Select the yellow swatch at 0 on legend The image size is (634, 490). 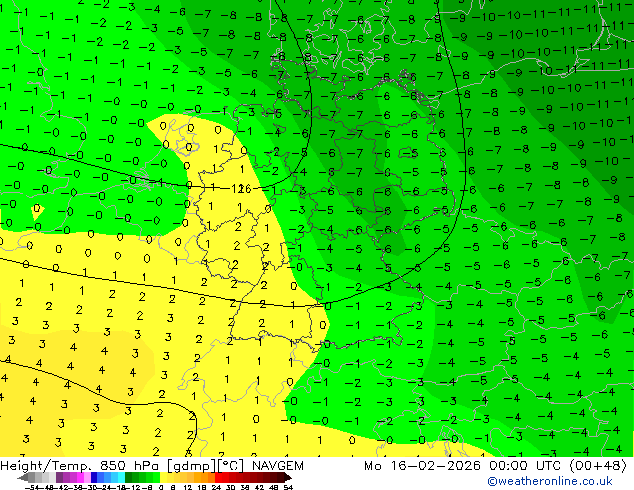click(163, 477)
